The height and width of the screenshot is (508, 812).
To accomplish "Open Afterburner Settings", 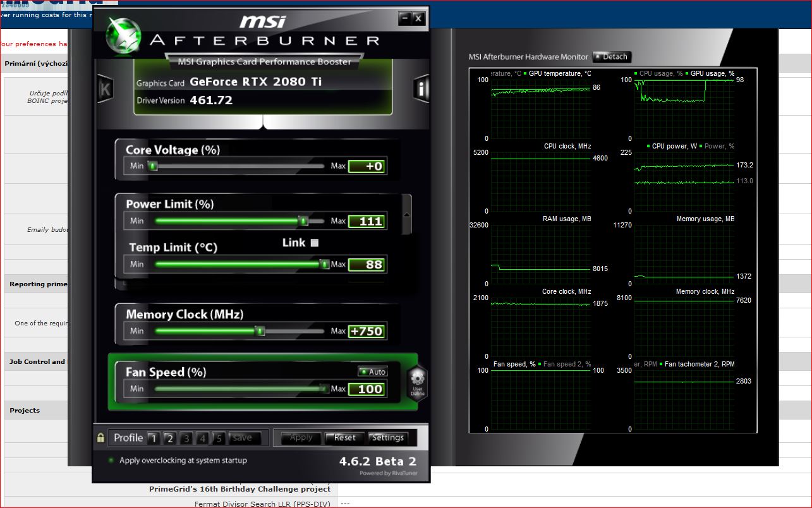I will [x=387, y=437].
